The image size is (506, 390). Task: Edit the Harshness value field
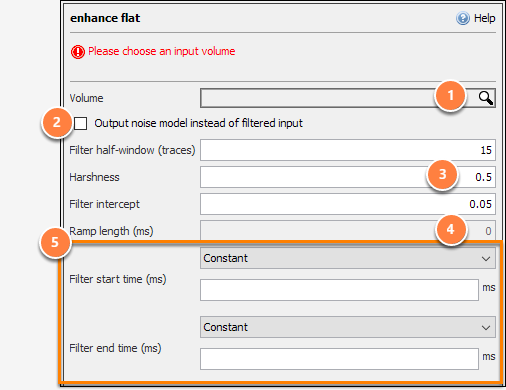pos(348,177)
